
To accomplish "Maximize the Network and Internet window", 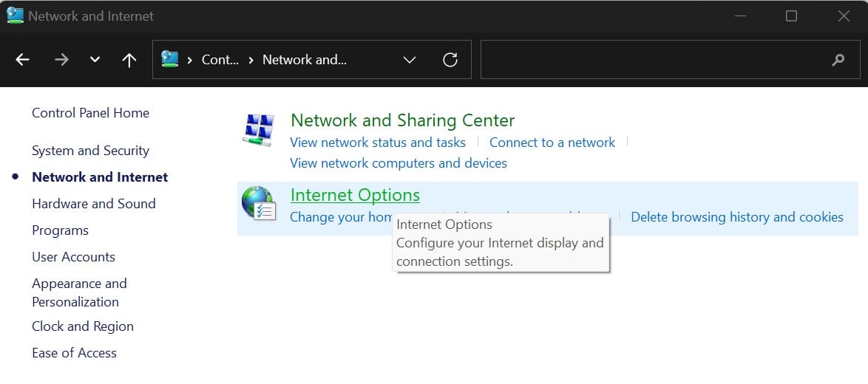I will (792, 16).
